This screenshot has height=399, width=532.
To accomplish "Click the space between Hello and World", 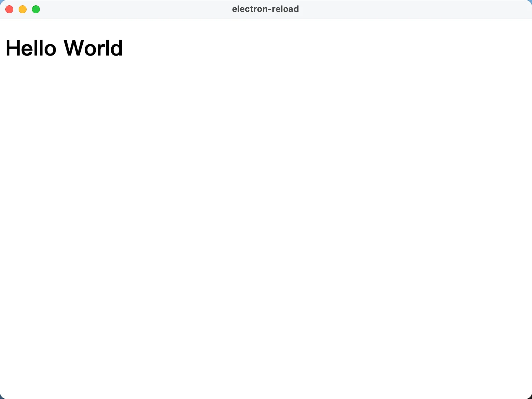I will 60,48.
